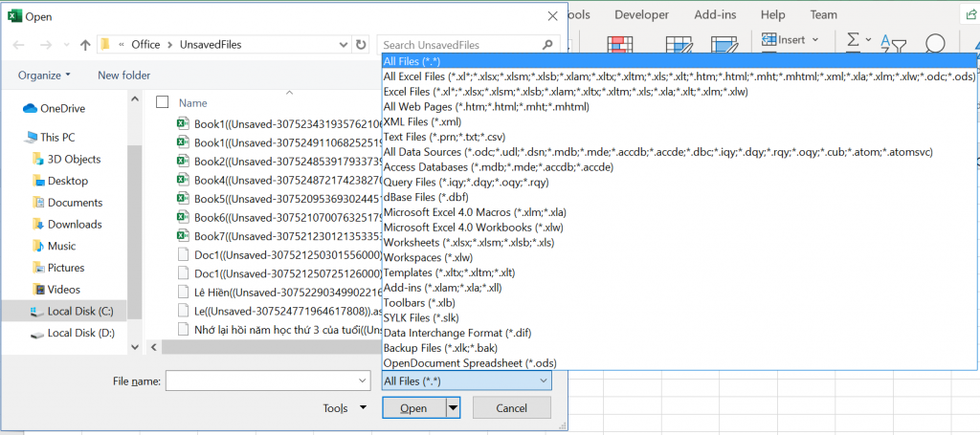Select the Book4 unsaved Excel file icon
The width and height of the screenshot is (980, 435).
pyautogui.click(x=183, y=180)
